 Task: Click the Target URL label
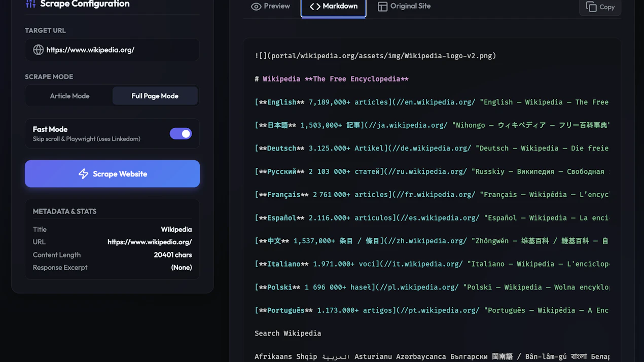45,30
